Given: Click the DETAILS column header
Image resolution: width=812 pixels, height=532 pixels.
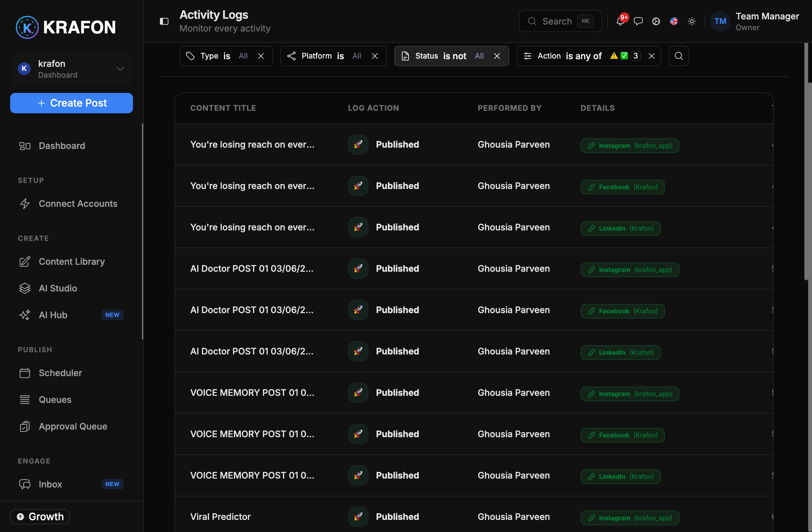Looking at the screenshot, I should (598, 108).
